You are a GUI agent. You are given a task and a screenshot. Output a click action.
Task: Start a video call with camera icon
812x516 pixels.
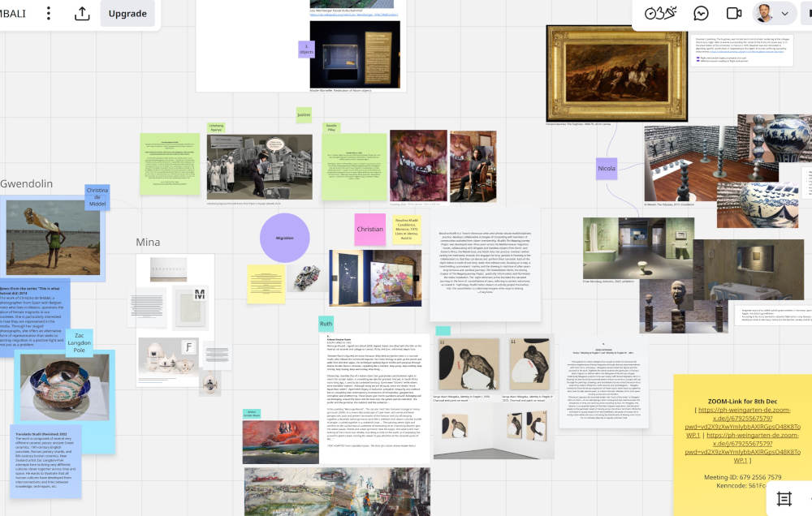(734, 13)
